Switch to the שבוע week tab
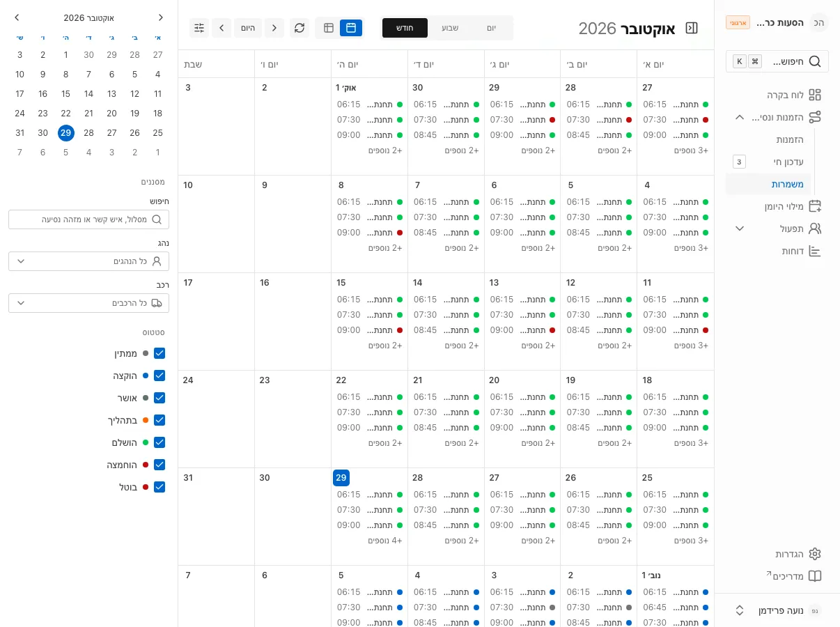 pyautogui.click(x=450, y=28)
